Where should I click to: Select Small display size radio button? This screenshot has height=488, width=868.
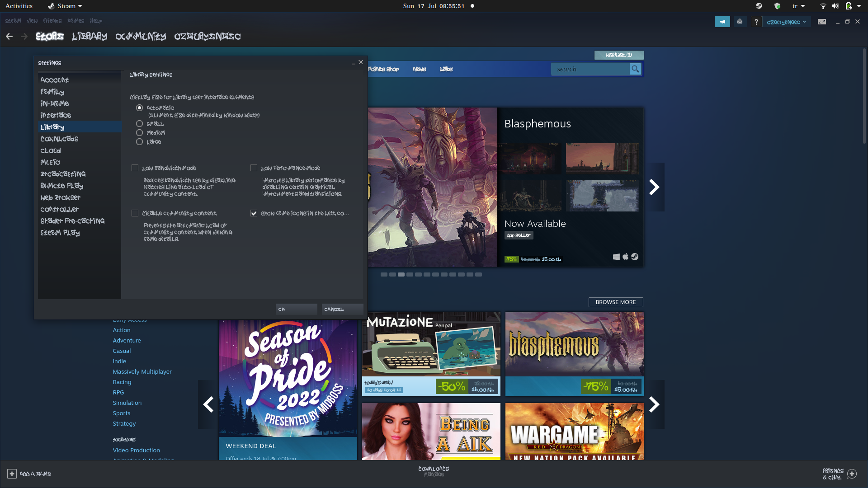pyautogui.click(x=139, y=124)
